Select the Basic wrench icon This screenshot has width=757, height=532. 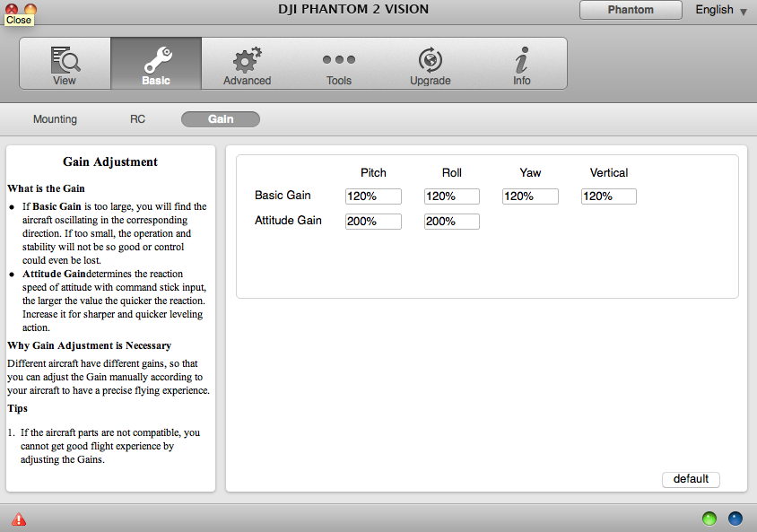(x=157, y=59)
